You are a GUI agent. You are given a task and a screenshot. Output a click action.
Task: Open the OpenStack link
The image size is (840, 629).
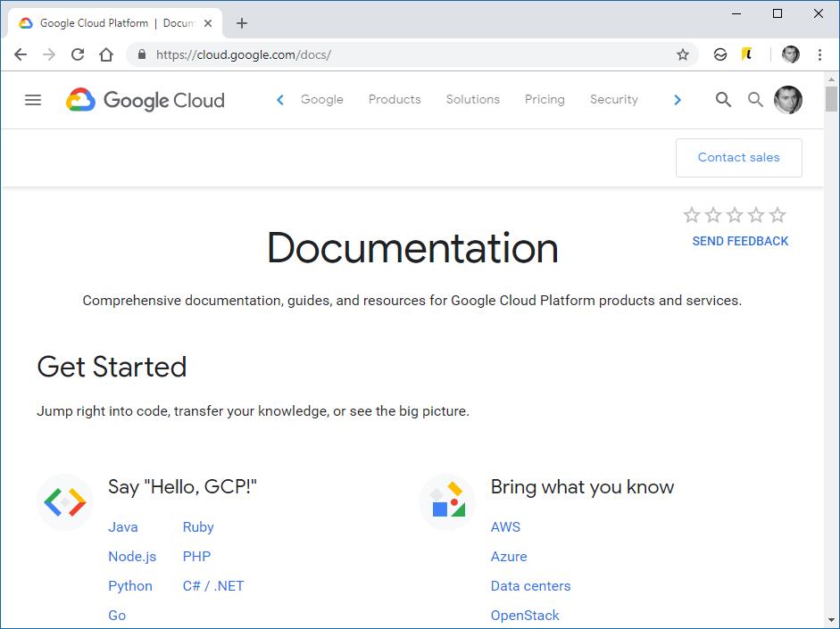(525, 616)
